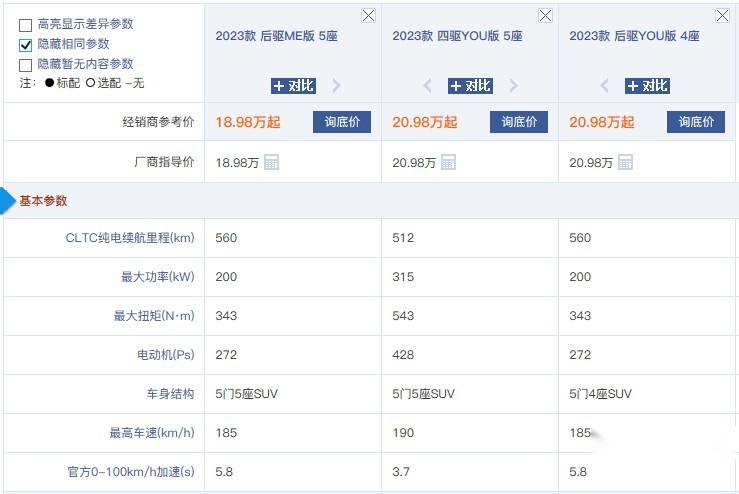The height and width of the screenshot is (494, 739).
Task: Select the 基本参数 section header
Action: [43, 201]
